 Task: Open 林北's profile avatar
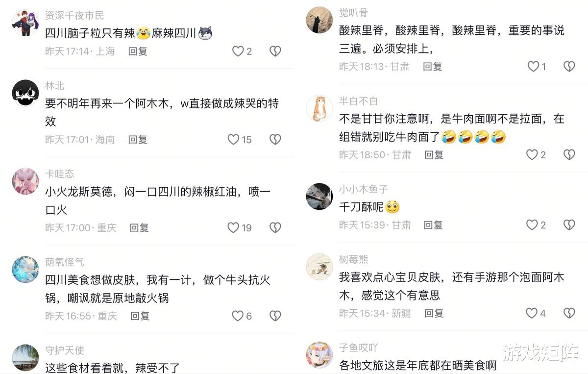[x=25, y=93]
